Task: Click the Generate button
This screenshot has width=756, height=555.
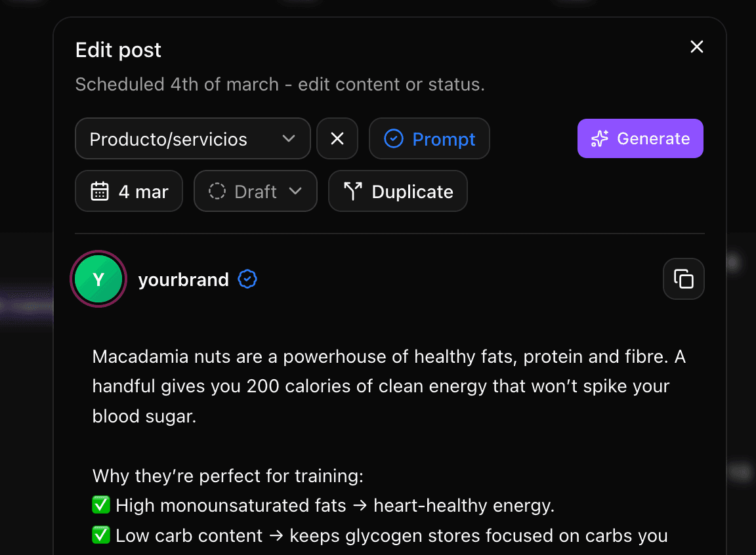Action: pyautogui.click(x=640, y=138)
